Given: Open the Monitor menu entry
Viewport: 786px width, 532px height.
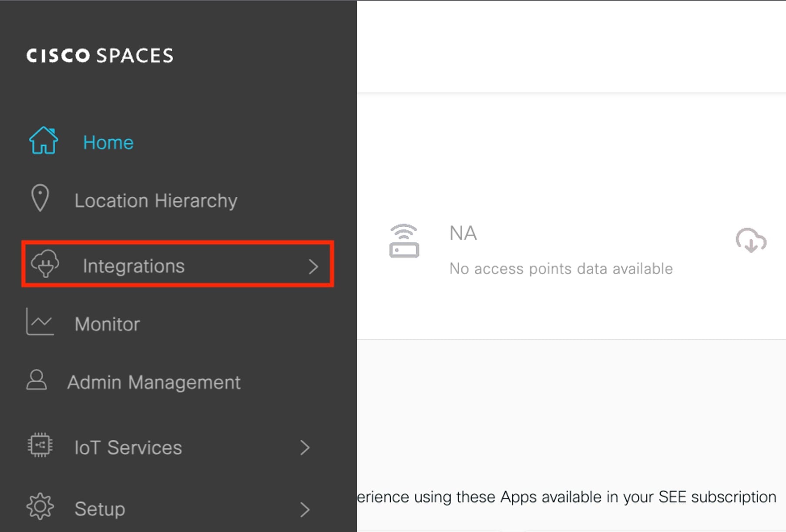Looking at the screenshot, I should click(x=107, y=324).
